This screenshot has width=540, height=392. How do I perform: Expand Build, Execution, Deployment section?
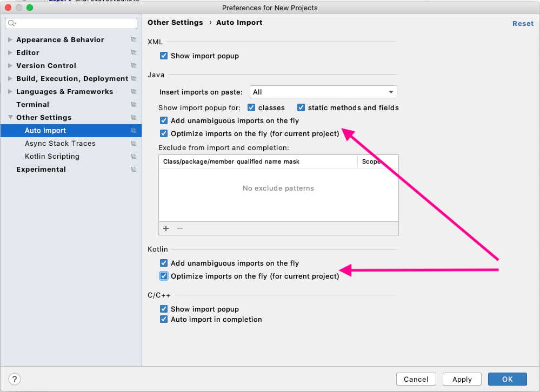tap(10, 79)
